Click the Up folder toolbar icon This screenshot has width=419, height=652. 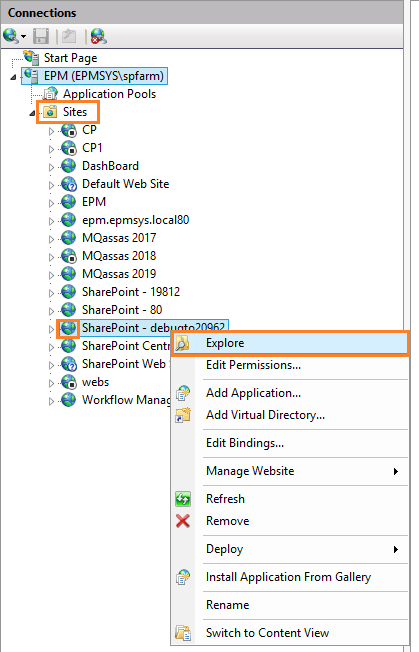[69, 36]
